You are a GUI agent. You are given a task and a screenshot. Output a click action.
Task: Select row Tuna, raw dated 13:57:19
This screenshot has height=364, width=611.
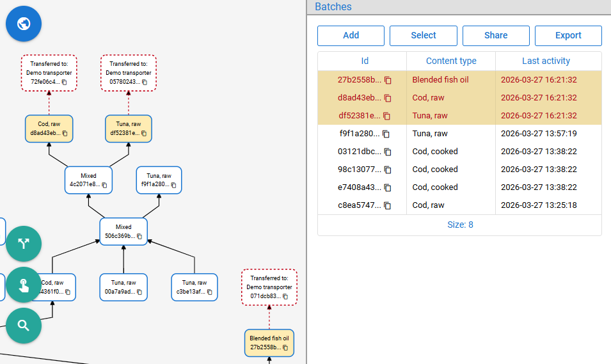[459, 134]
